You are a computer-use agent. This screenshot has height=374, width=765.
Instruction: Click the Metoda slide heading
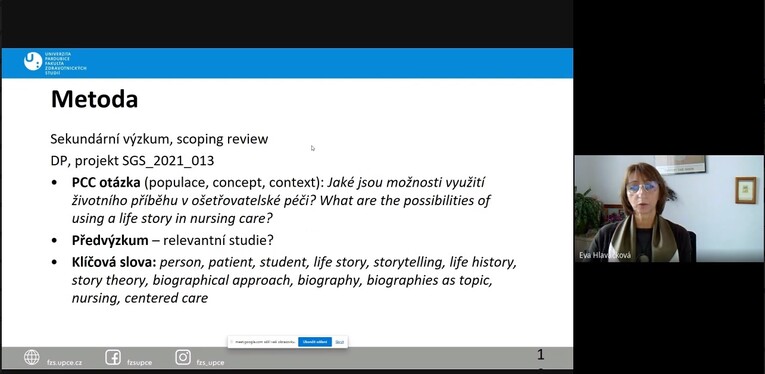coord(95,99)
